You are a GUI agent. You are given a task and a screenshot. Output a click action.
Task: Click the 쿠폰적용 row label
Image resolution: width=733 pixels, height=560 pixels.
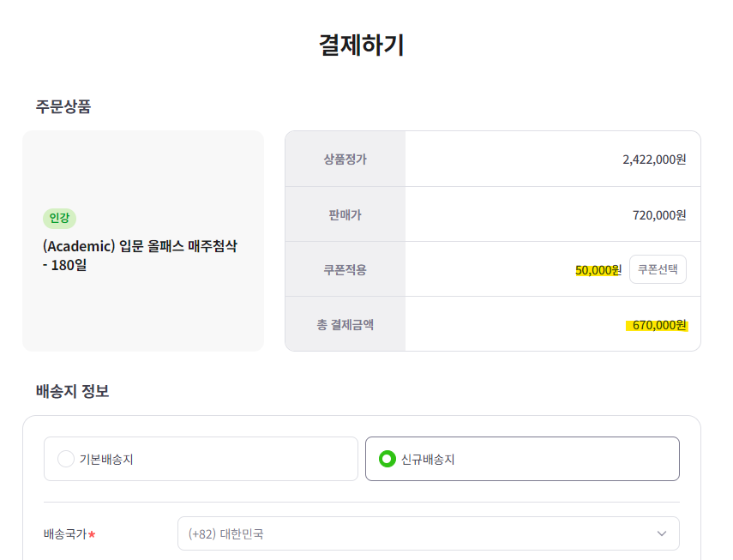tap(345, 269)
